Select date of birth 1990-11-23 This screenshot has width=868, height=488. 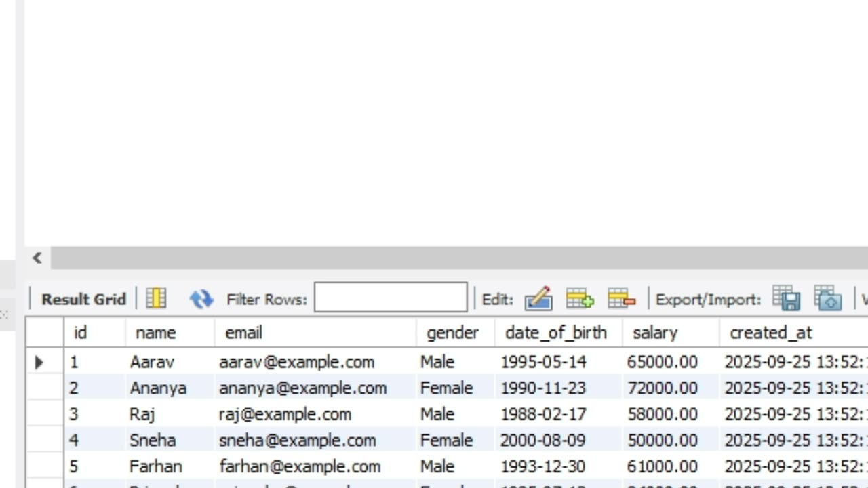coord(559,388)
